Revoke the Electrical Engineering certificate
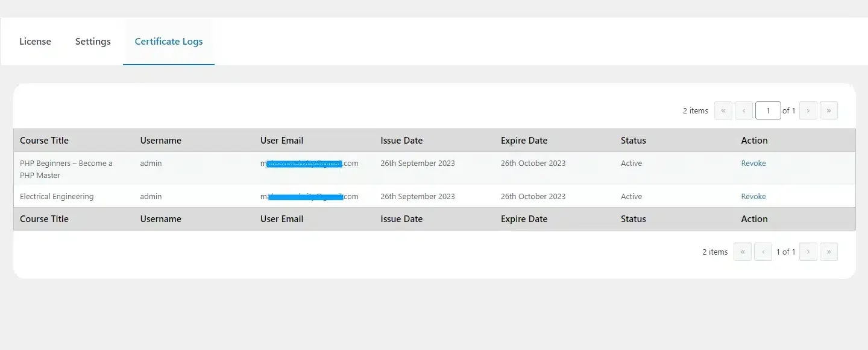 pos(753,196)
